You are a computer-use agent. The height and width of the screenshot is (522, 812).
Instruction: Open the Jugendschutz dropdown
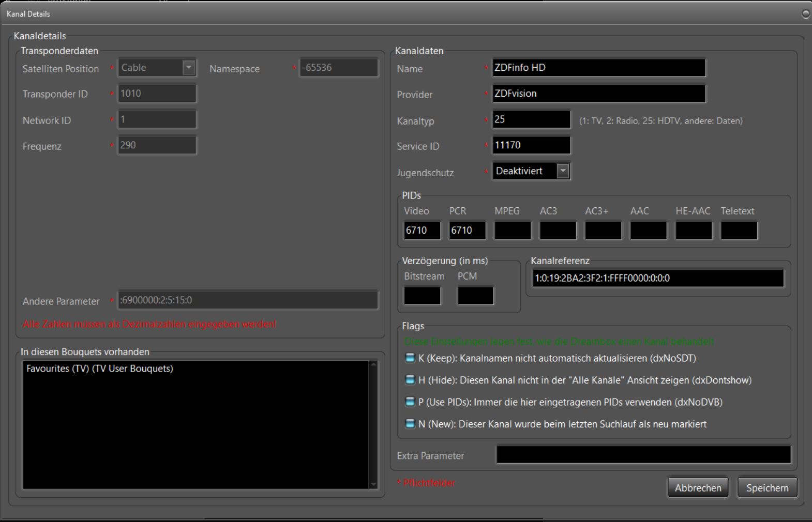point(563,171)
